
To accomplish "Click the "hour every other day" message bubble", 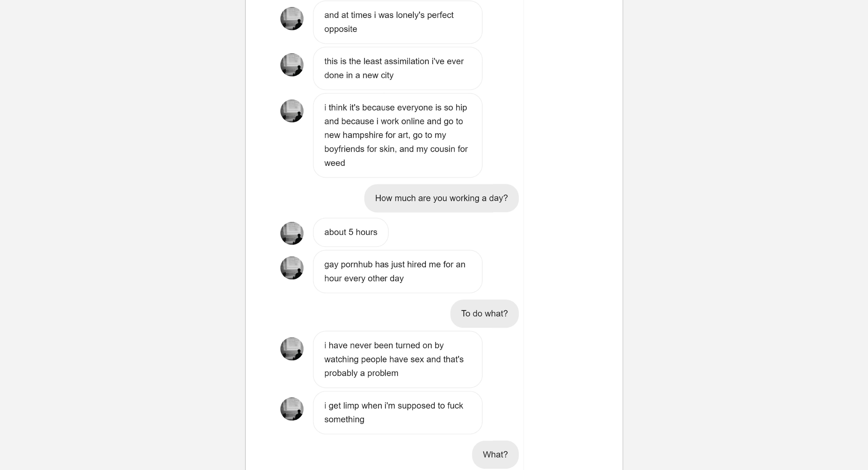I will [397, 272].
